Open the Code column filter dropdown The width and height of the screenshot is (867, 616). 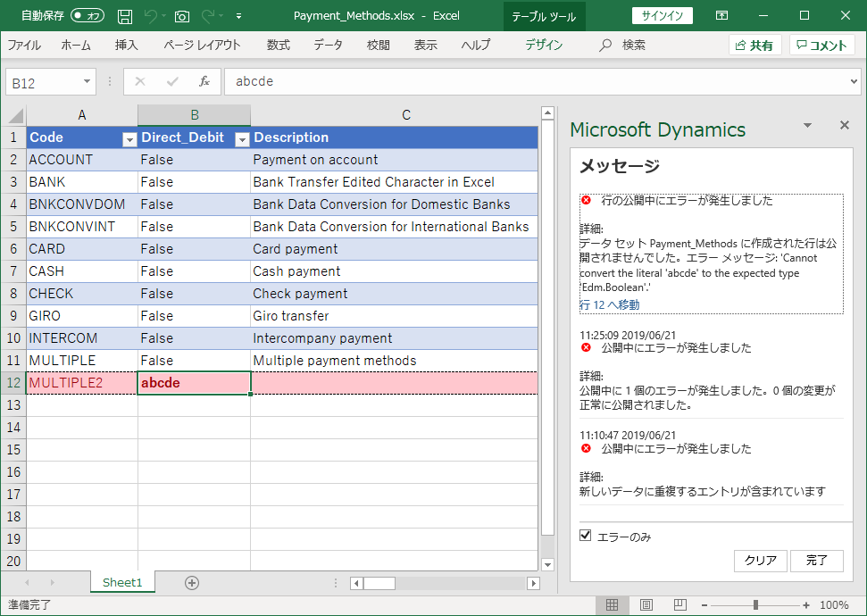click(x=129, y=140)
